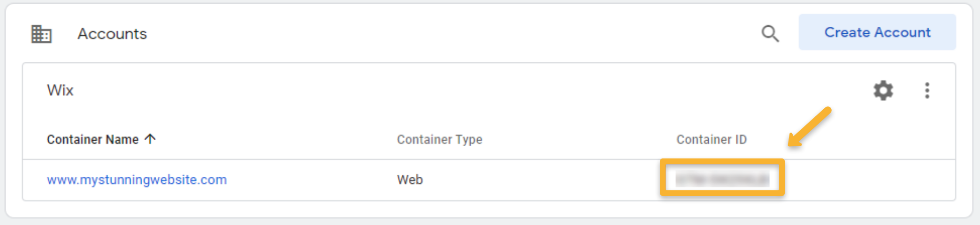
Task: Click the Container Type column header
Action: coord(439,139)
